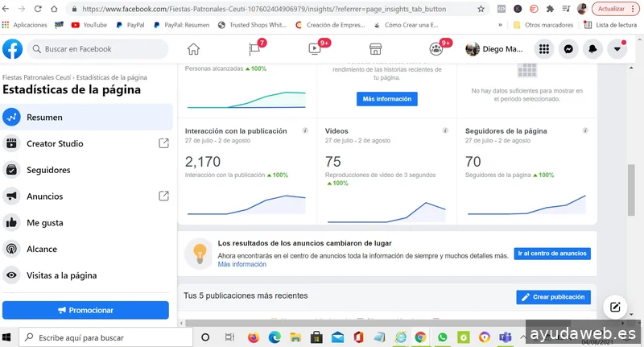Screen dimensions: 644x347
Task: Click the address bar URL
Action: (x=264, y=9)
